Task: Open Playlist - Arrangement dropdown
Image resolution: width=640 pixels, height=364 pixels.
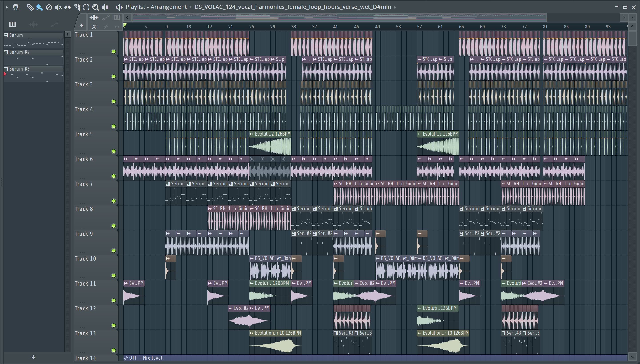Action: tap(156, 7)
